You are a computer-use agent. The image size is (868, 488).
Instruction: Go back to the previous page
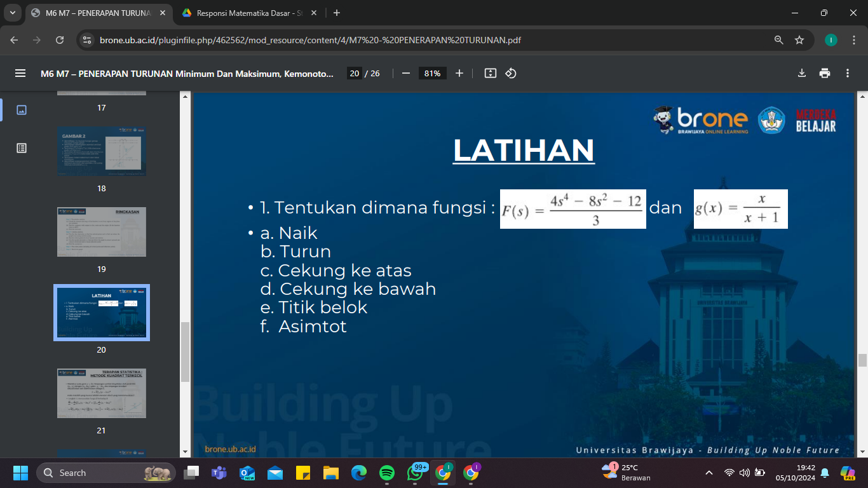tap(15, 40)
